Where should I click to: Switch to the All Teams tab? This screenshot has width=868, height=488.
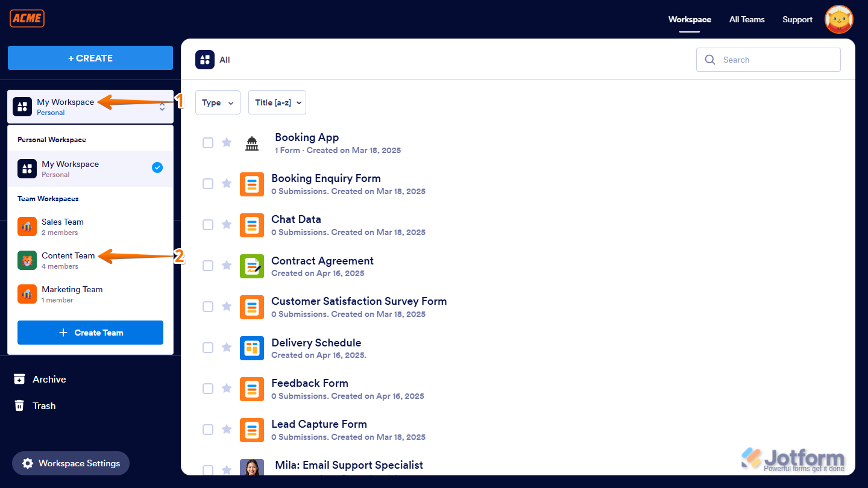click(746, 19)
